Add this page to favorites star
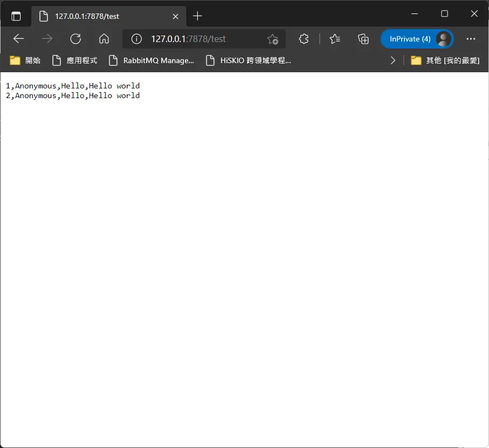This screenshot has width=489, height=448. [x=273, y=39]
